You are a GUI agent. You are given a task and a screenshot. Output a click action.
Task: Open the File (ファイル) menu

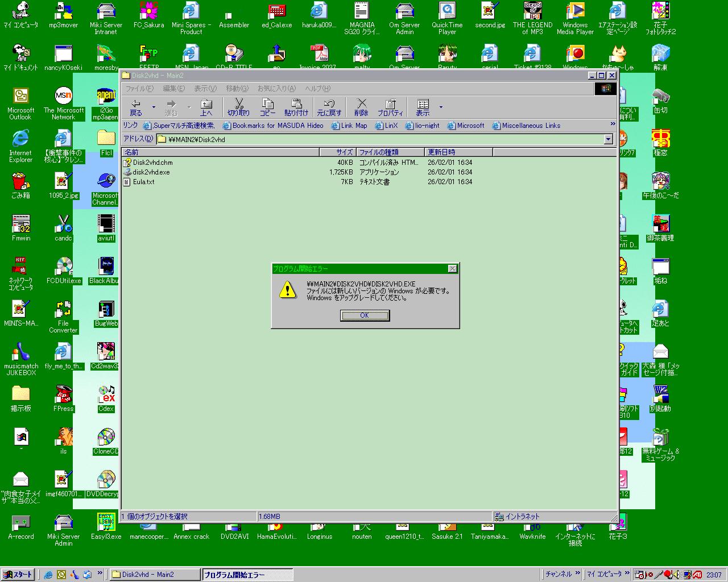[139, 89]
